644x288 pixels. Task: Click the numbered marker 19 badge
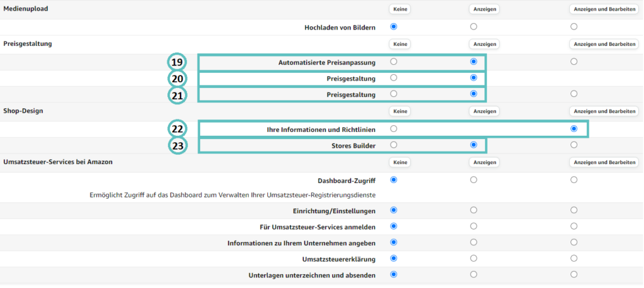point(177,63)
